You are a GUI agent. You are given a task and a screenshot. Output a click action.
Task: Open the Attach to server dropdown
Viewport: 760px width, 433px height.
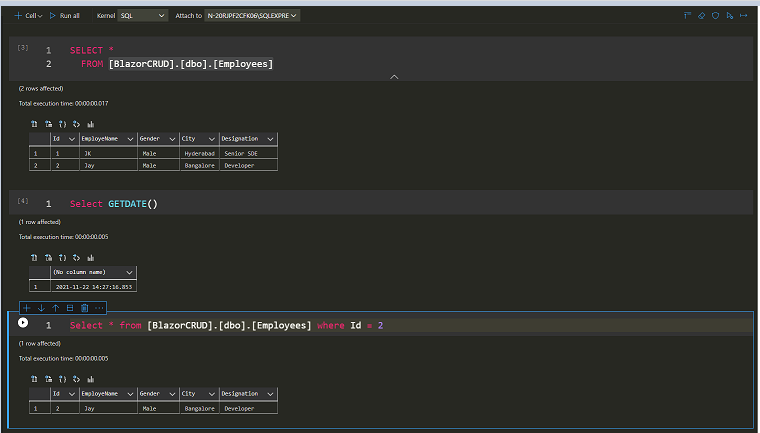click(252, 16)
